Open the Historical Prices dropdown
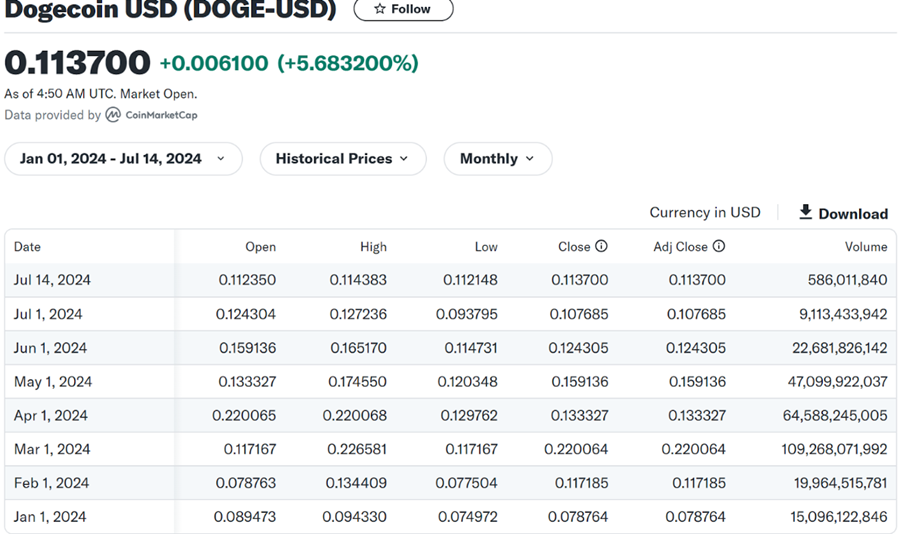The image size is (900, 534). point(343,159)
